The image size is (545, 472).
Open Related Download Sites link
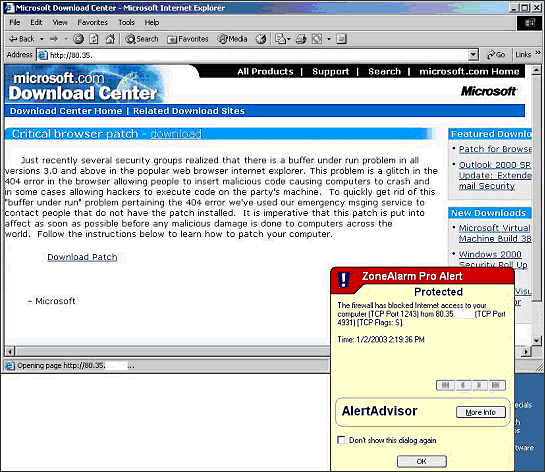tap(189, 111)
